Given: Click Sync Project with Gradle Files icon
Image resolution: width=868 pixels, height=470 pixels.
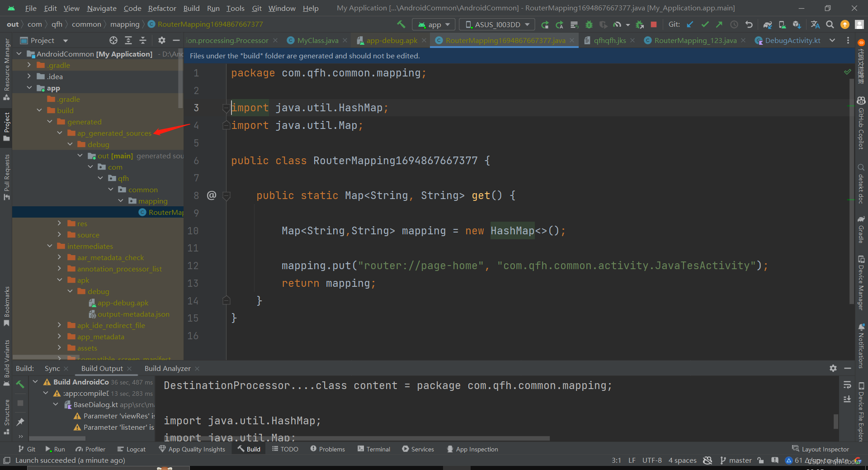Looking at the screenshot, I should [768, 24].
